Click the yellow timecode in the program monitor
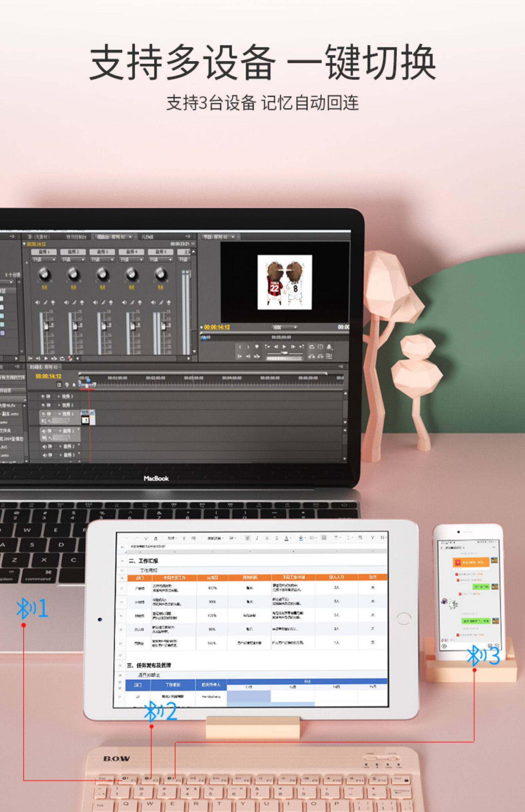 pos(217,327)
